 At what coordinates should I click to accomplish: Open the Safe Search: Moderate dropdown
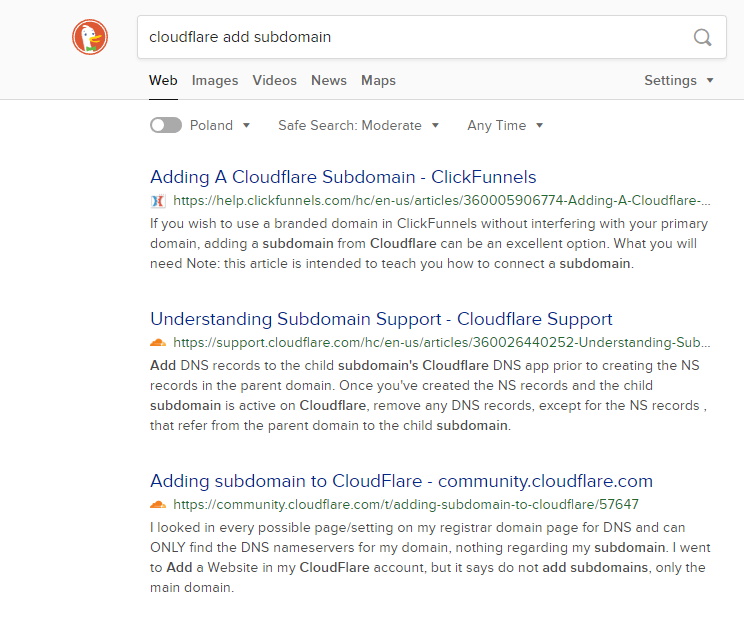358,125
